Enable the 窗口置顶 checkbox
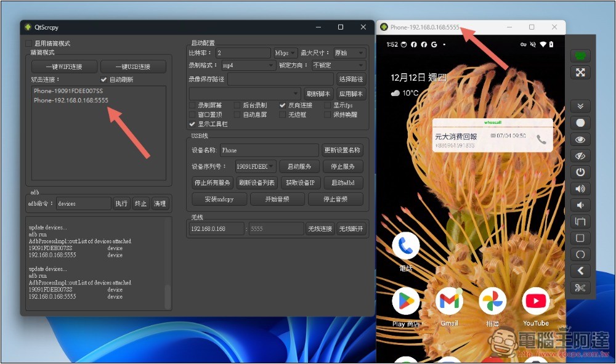 pyautogui.click(x=192, y=115)
